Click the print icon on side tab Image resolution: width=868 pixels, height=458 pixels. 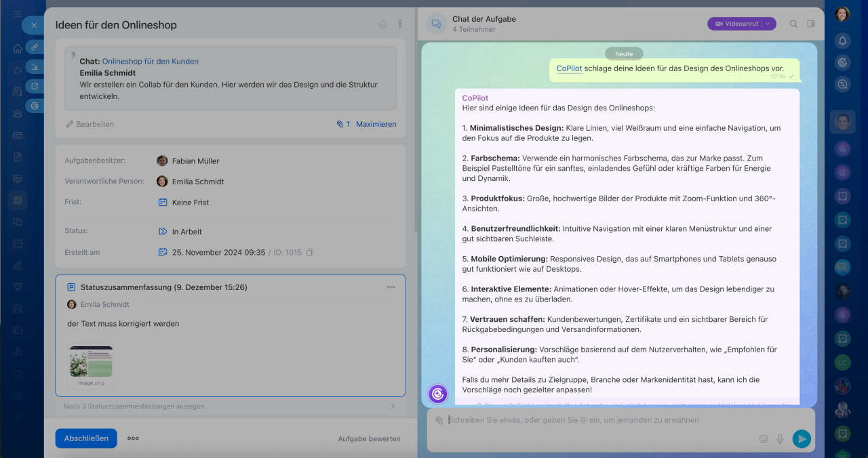click(x=35, y=106)
